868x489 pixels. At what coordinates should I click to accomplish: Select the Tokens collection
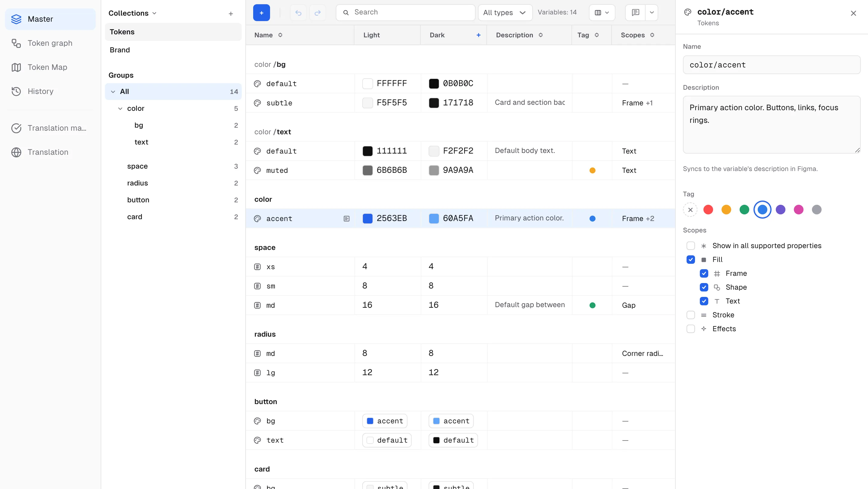click(x=173, y=32)
